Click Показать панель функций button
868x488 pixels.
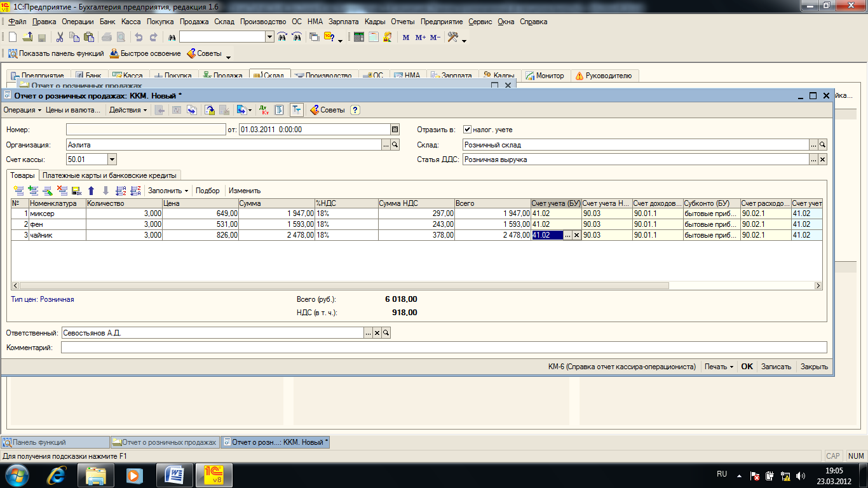click(x=55, y=53)
